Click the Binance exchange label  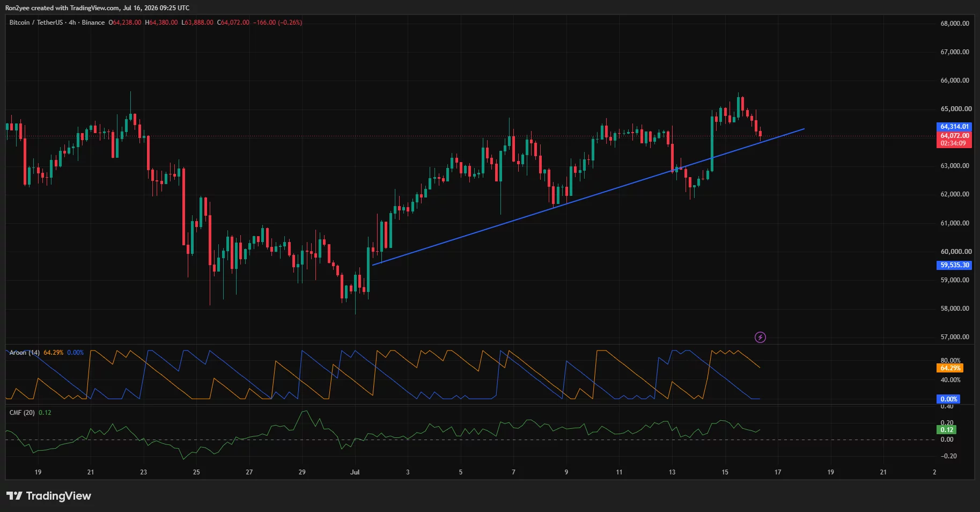click(x=93, y=23)
